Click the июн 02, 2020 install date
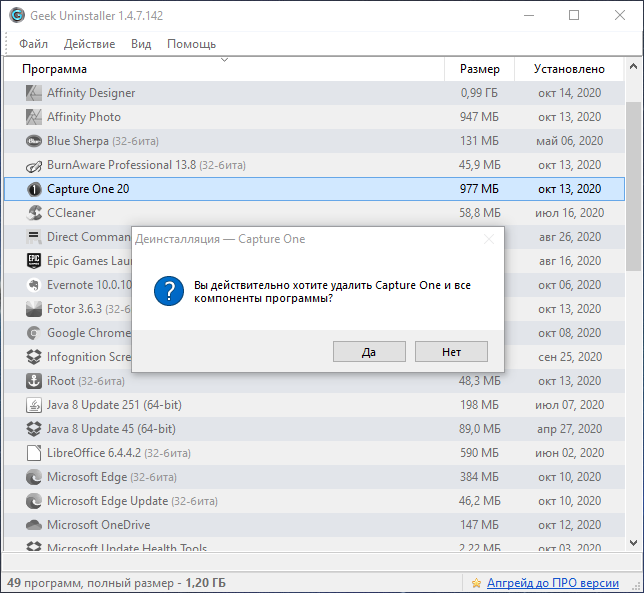The height and width of the screenshot is (593, 644). 569,453
